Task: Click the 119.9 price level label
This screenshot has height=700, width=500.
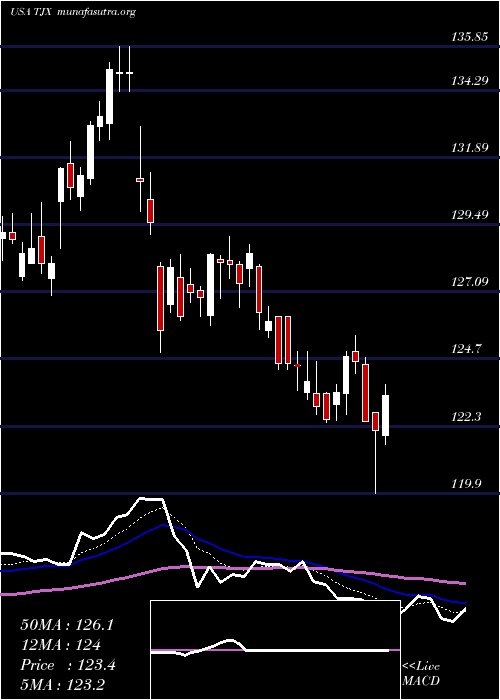Action: coord(467,484)
